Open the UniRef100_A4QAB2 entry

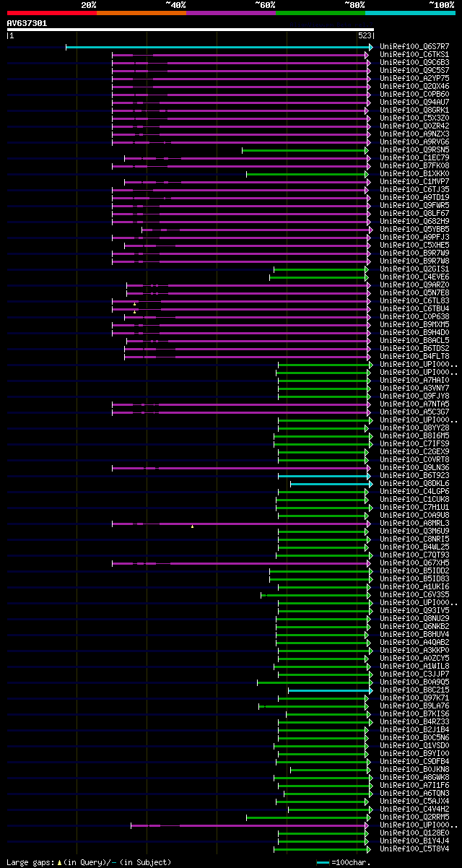coord(414,643)
